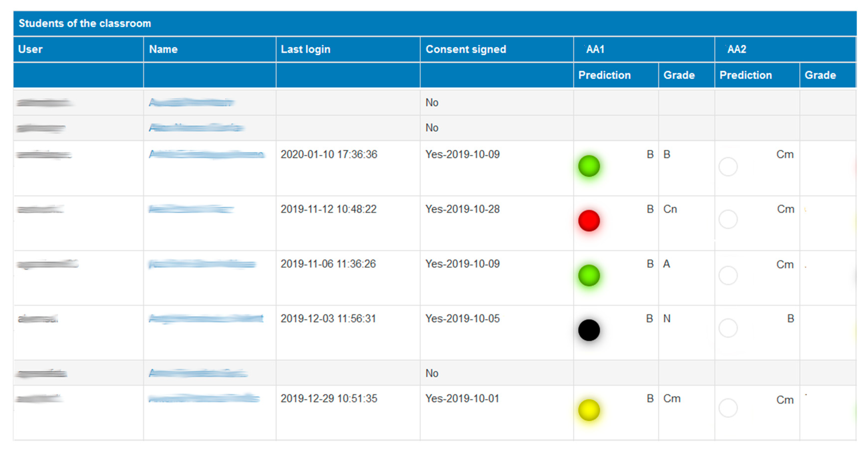The height and width of the screenshot is (451, 868).
Task: Click green prediction light for 2019-11-06 login row
Action: click(x=589, y=275)
